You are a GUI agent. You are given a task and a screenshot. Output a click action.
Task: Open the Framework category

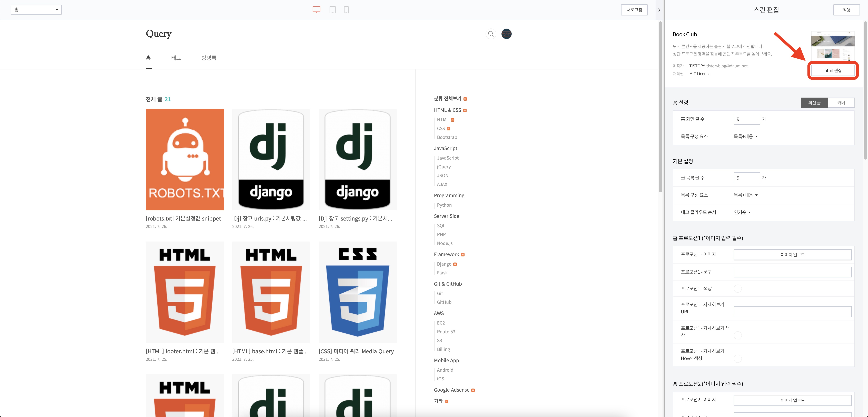tap(446, 254)
